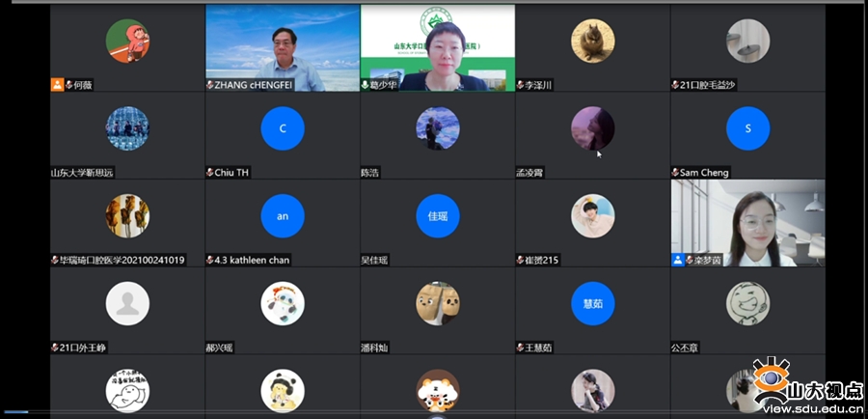Screen dimensions: 868x419
Task: Select the laughing sketch avatar of 公丕章
Action: pos(747,304)
